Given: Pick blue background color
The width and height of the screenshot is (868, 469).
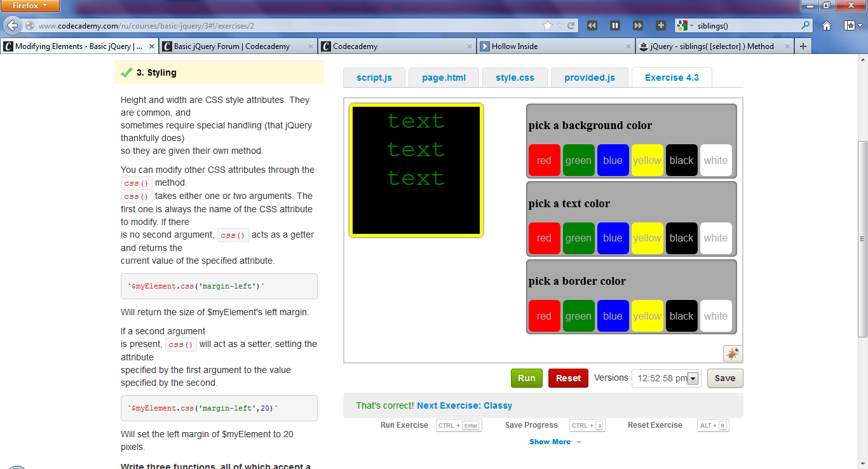Looking at the screenshot, I should coord(613,160).
